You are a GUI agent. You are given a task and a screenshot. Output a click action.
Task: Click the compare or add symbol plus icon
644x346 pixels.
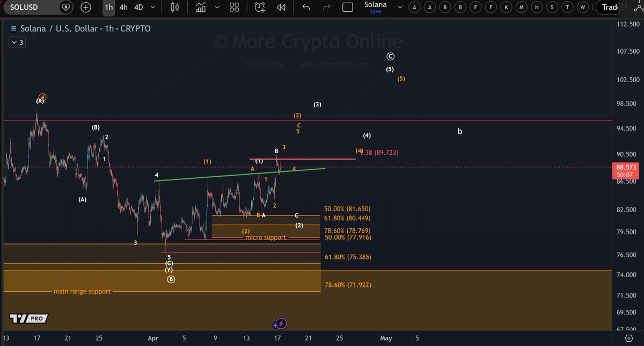click(86, 8)
